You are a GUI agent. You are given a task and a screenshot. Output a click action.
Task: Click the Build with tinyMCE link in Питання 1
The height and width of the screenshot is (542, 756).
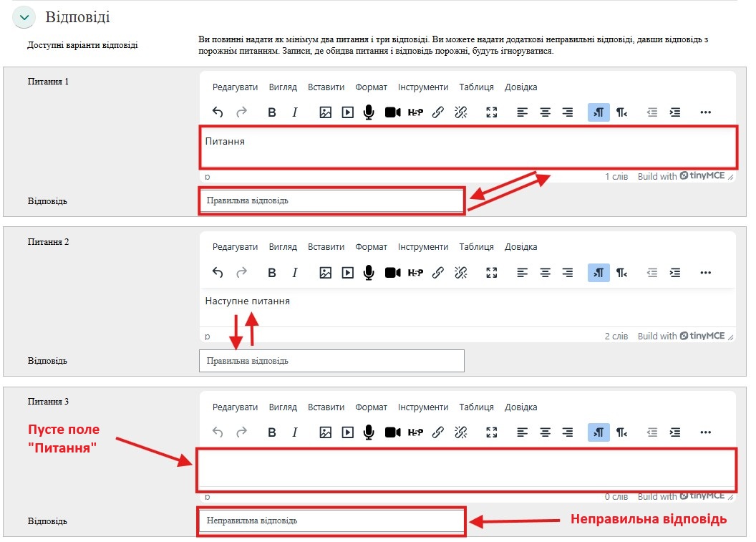681,176
